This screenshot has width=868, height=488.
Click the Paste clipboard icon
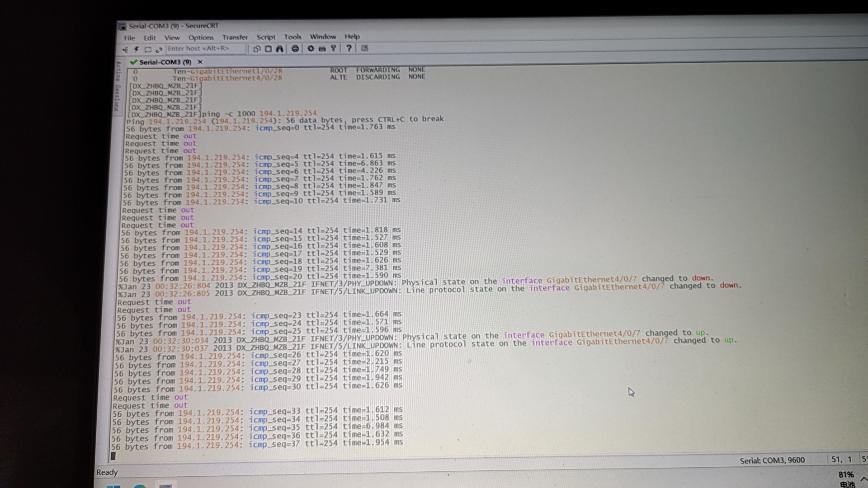[268, 49]
